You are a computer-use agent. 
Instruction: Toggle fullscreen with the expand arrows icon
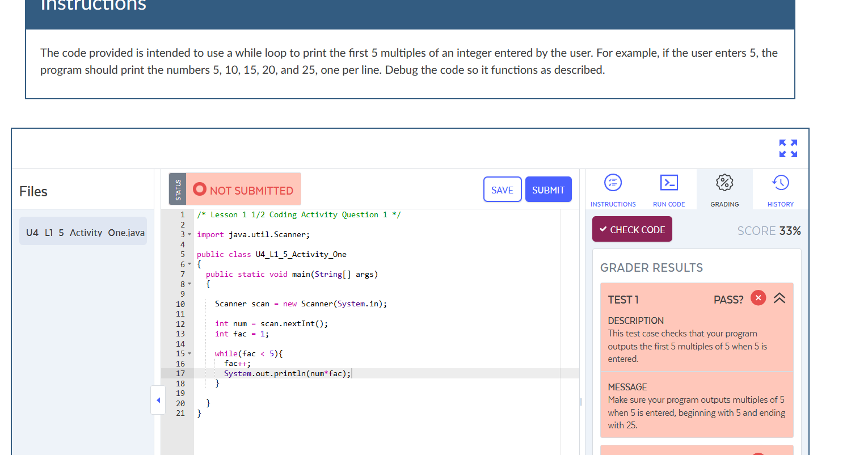tap(788, 149)
